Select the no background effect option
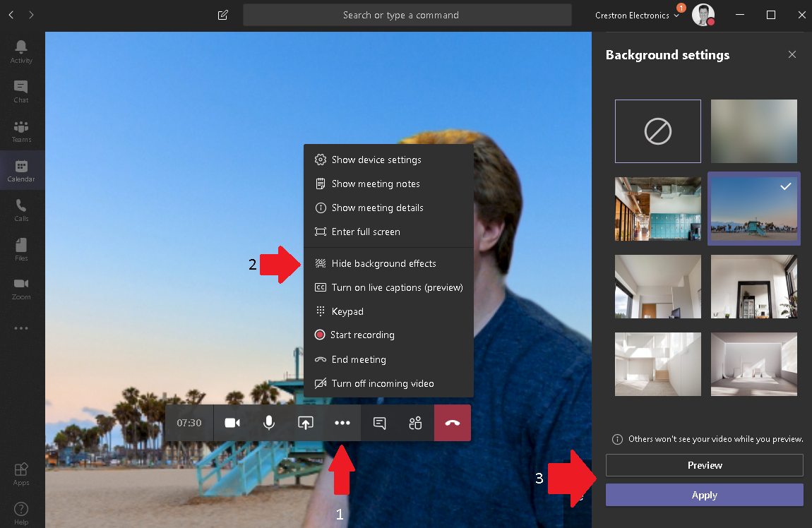 coord(657,131)
